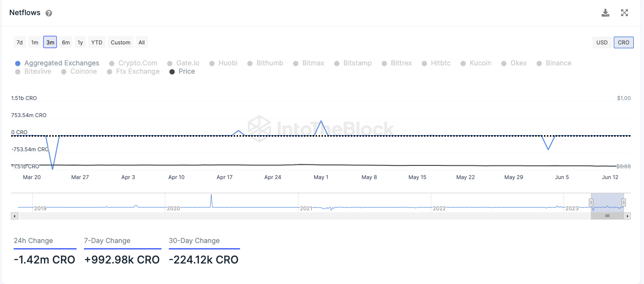Screen dimensions: 644x284
Task: Click the 24h Change value
Action: 44,260
